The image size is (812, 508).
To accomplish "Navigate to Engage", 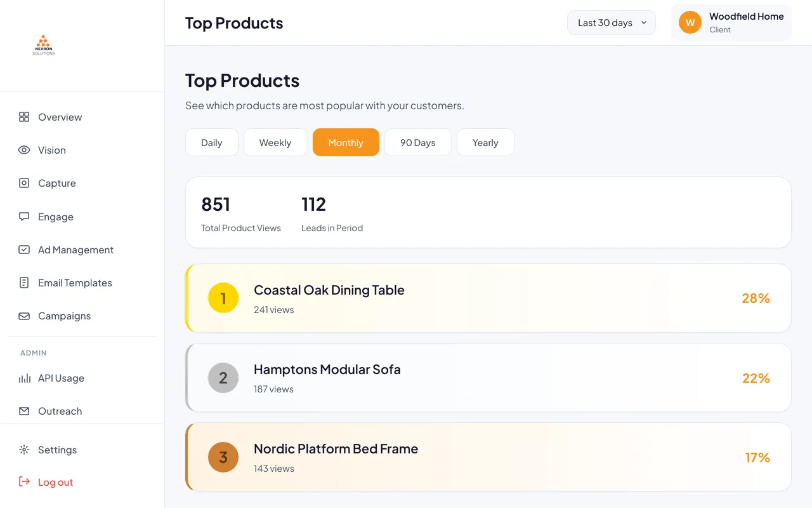I will [82, 217].
